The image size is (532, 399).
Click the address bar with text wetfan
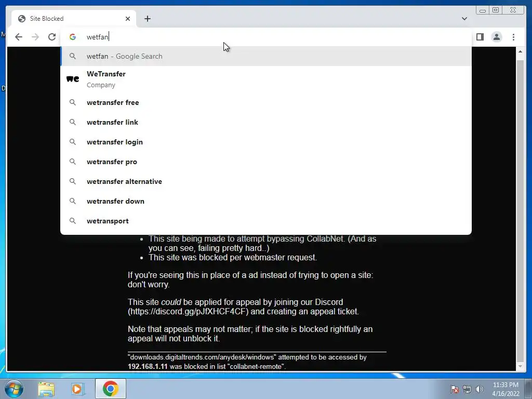tap(266, 37)
